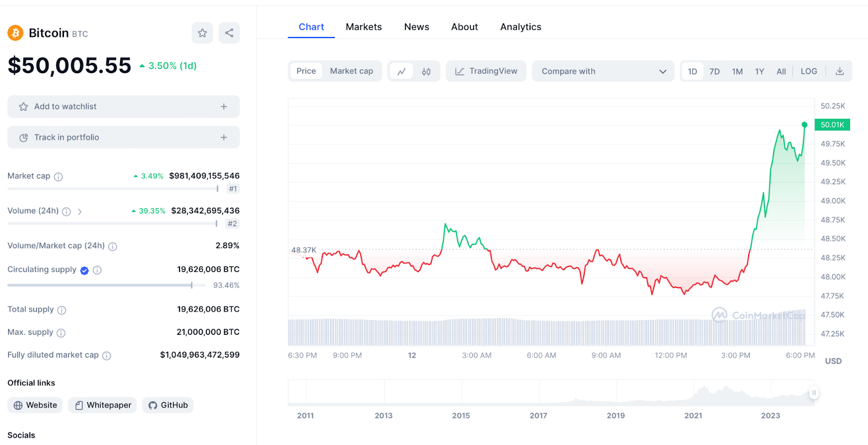Screen dimensions: 868x445
Task: Track Bitcoin in portfolio
Action: 124,138
